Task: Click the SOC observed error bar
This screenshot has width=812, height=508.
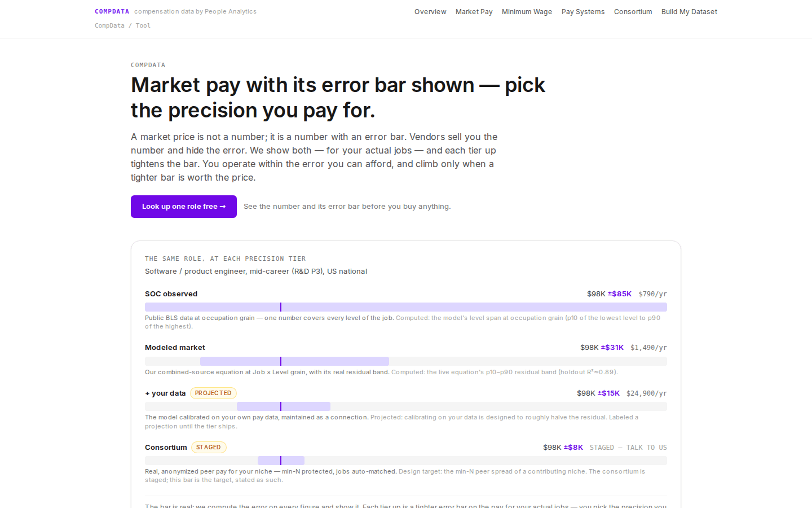Action: click(406, 307)
